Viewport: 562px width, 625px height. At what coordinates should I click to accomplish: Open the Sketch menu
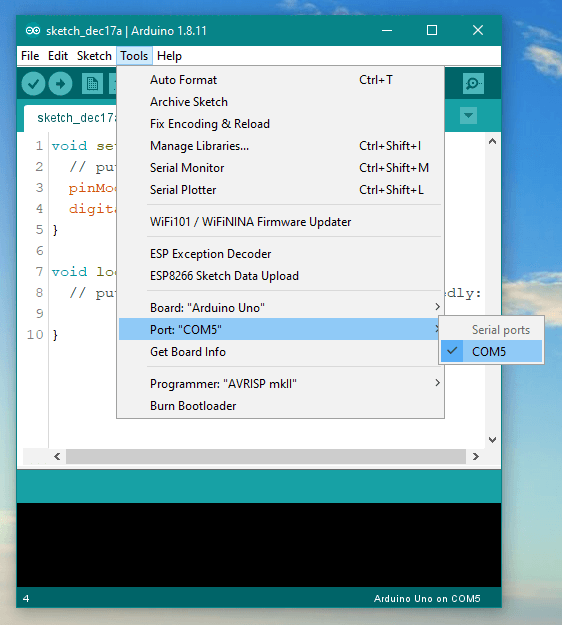94,56
